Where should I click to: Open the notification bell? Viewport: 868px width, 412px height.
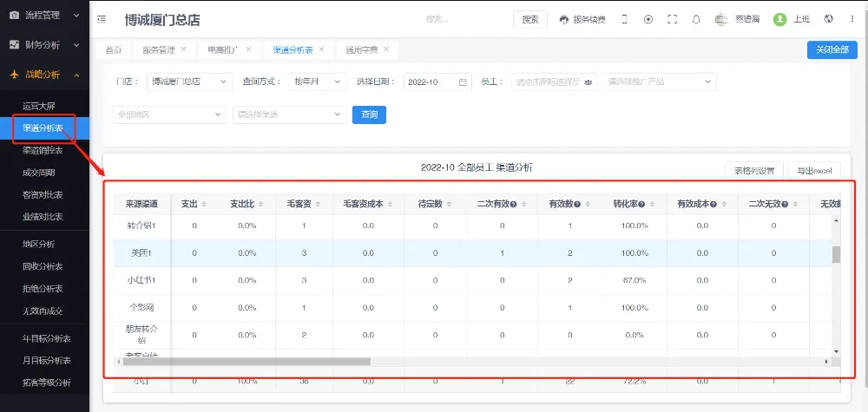point(695,19)
